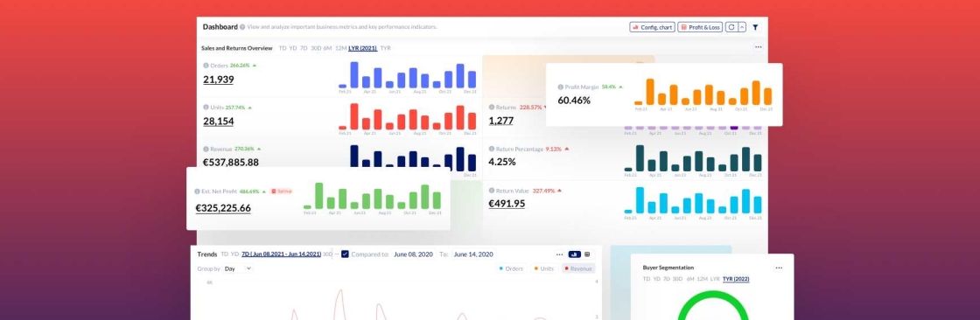Uncheck the Compared to checkbox
980x320 pixels.
pos(345,254)
